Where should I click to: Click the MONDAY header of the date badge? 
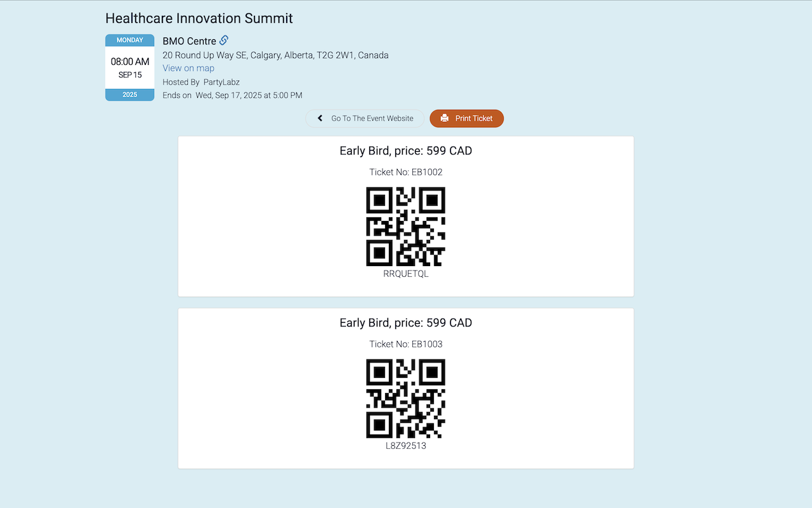pos(130,40)
